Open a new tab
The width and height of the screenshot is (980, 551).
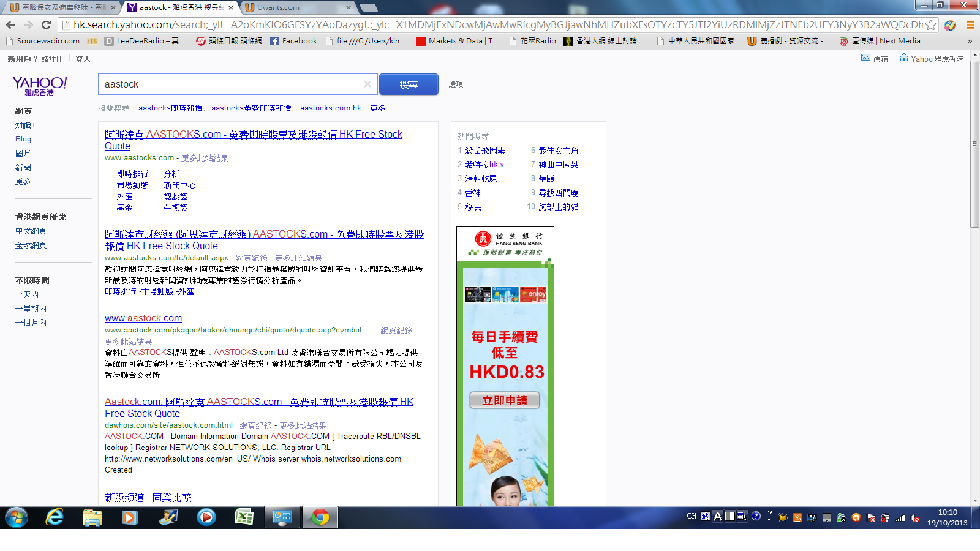tap(368, 7)
